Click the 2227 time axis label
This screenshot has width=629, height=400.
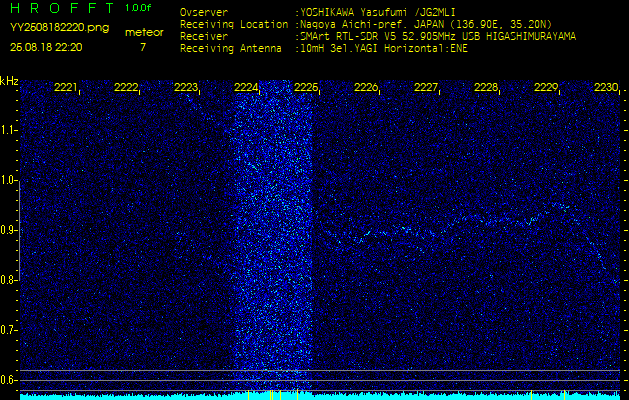pyautogui.click(x=426, y=87)
